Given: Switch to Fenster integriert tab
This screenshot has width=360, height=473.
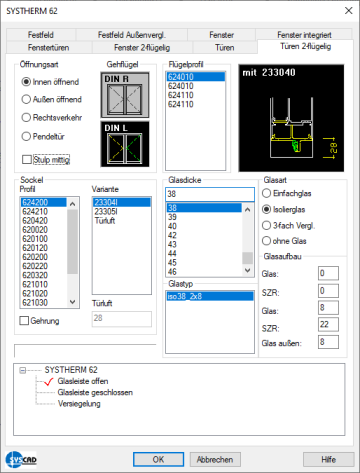Looking at the screenshot, I should [304, 35].
